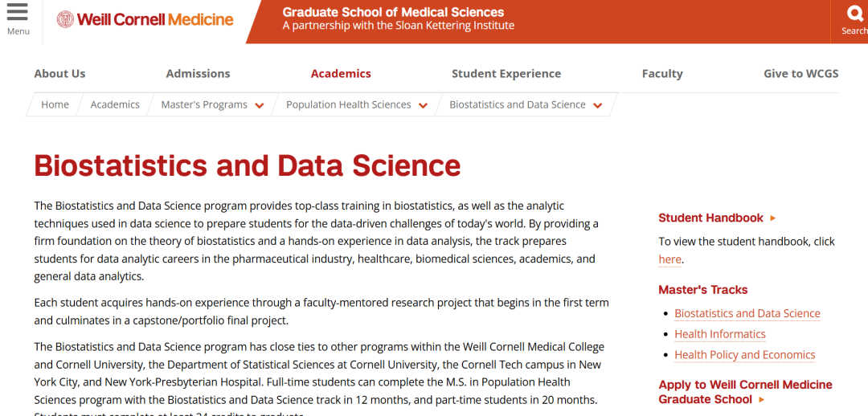Viewport: 868px width, 416px height.
Task: Click the Search magnifier icon
Action: (x=854, y=14)
